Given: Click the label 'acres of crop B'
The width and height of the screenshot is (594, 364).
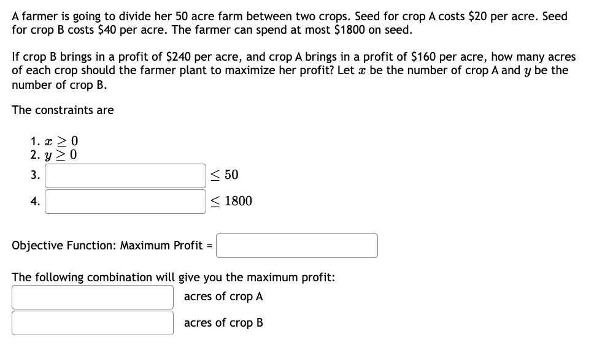Looking at the screenshot, I should pos(222,322).
